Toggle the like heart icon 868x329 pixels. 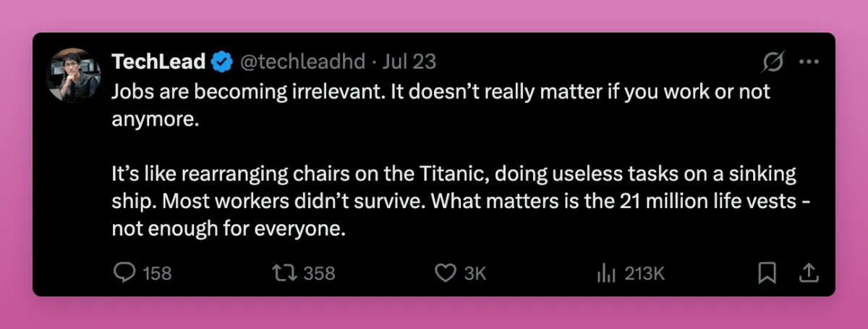pos(445,273)
